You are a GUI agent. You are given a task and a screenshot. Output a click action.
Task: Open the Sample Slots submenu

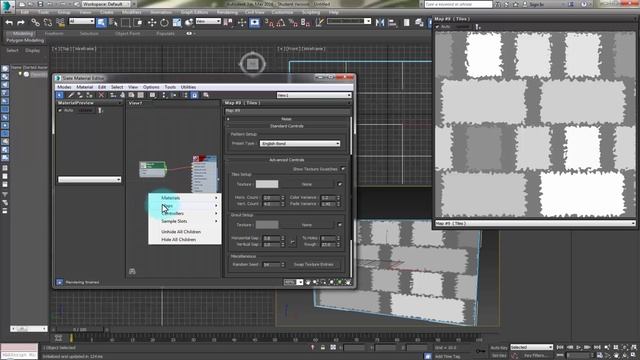185,221
